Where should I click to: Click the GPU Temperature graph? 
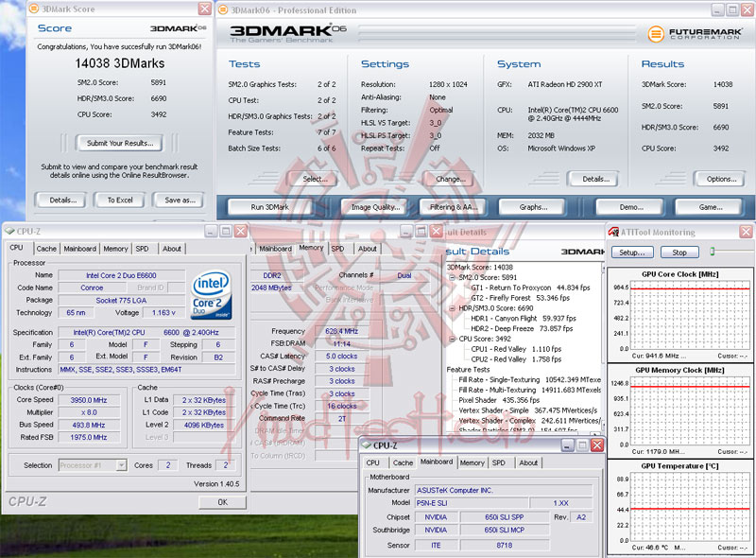[690, 508]
